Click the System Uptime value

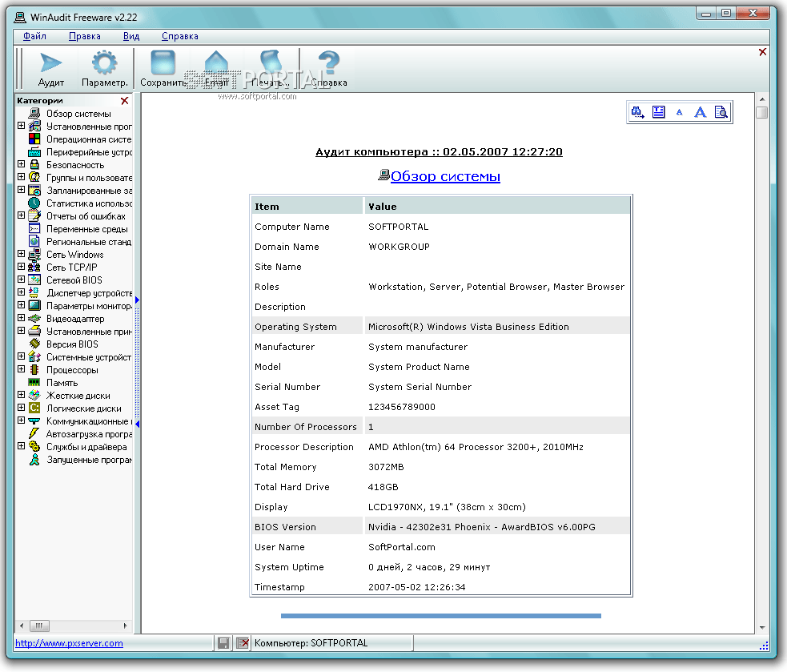[429, 567]
